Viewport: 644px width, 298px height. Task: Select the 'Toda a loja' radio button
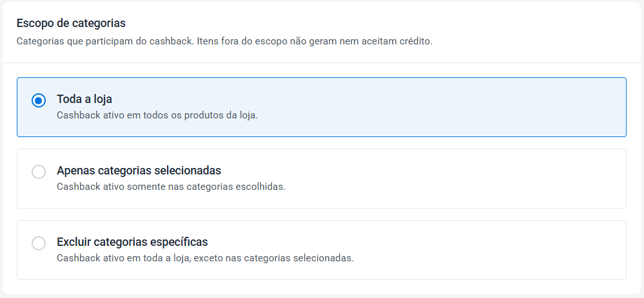coord(39,100)
